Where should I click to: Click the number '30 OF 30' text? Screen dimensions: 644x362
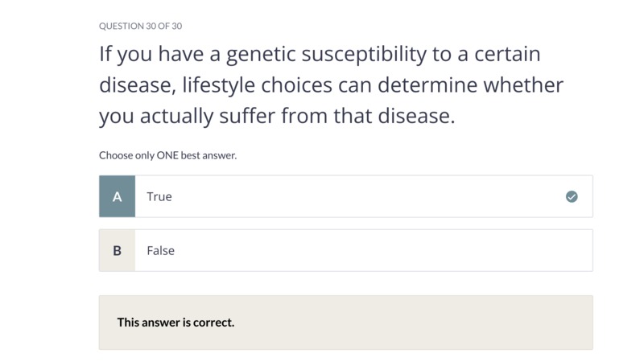164,26
